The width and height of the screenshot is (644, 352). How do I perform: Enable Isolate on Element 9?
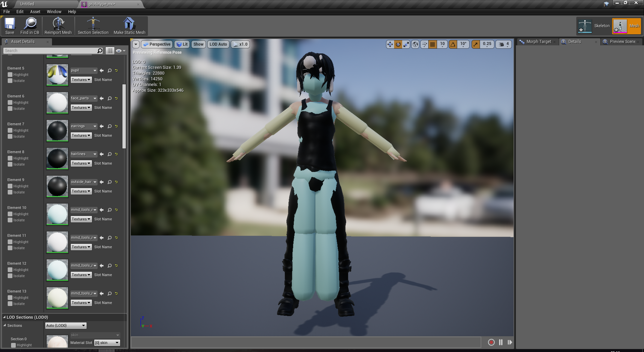(x=10, y=192)
